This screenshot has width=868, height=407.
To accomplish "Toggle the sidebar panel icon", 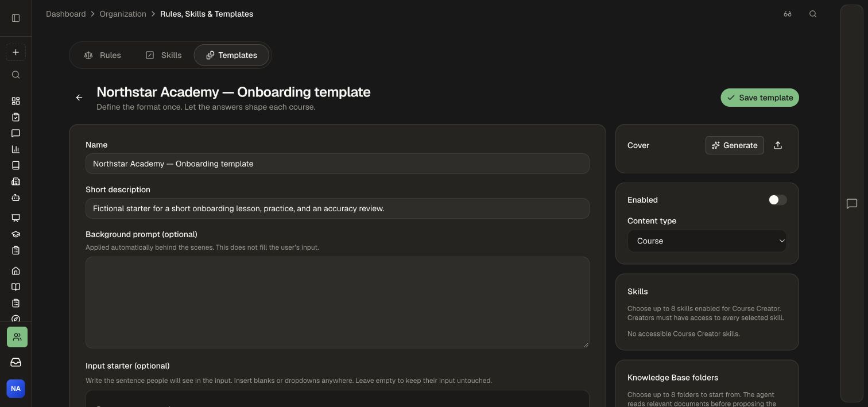I will coord(15,18).
